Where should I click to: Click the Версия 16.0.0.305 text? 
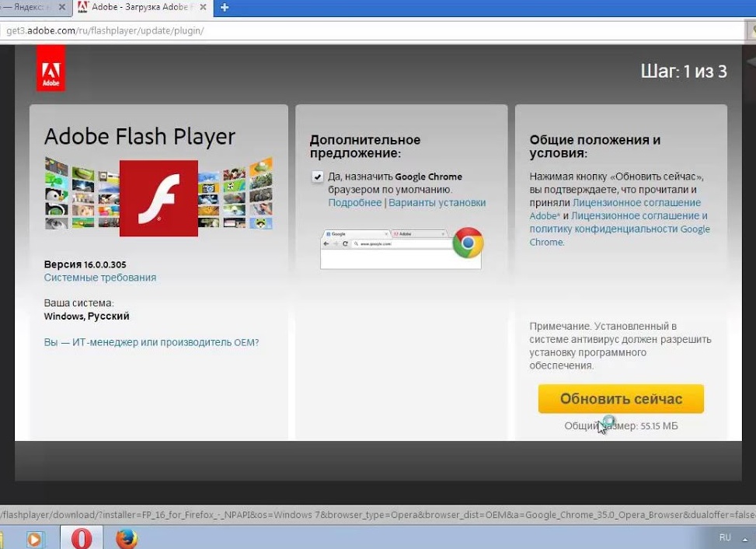pyautogui.click(x=85, y=264)
